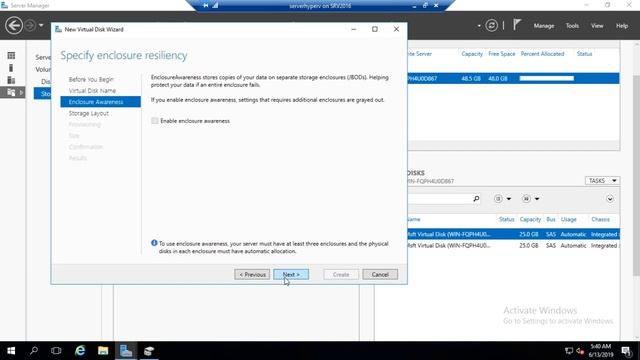The width and height of the screenshot is (640, 360).
Task: Select first Msft Virtual Disk row
Action: pyautogui.click(x=513, y=234)
